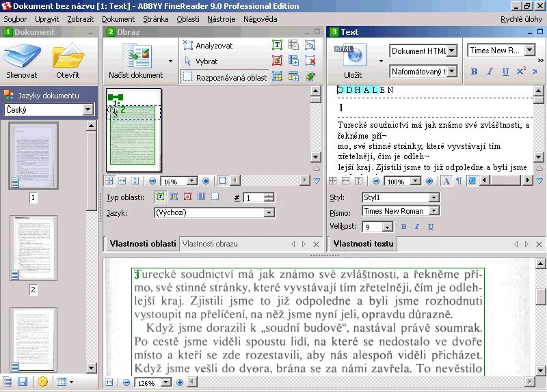Open the Oblasti menu
Viewport: 547px width, 392px height.
(188, 19)
